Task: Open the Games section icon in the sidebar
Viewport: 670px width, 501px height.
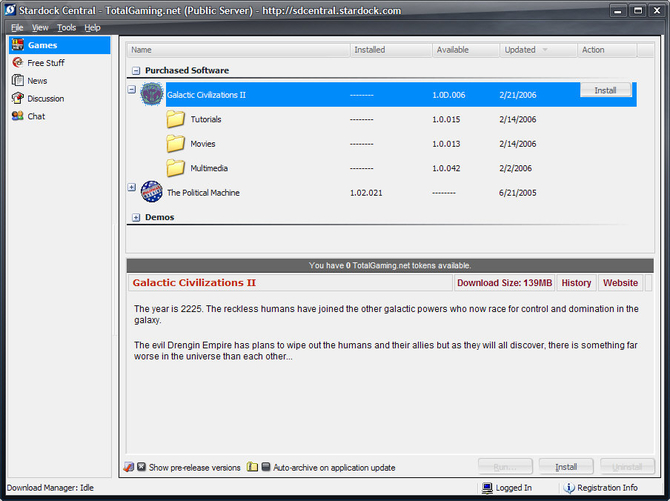Action: (18, 44)
